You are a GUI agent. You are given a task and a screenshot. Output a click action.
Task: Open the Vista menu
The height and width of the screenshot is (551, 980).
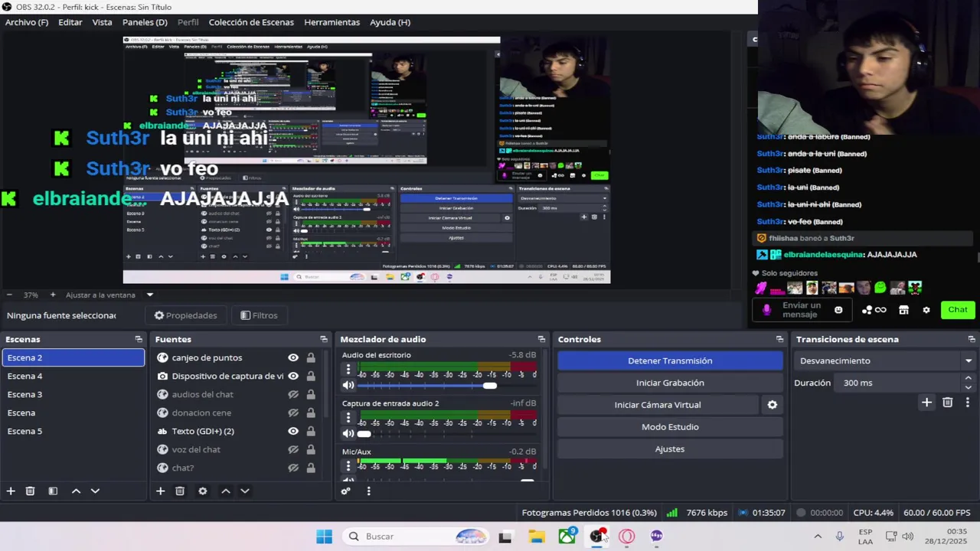[103, 22]
